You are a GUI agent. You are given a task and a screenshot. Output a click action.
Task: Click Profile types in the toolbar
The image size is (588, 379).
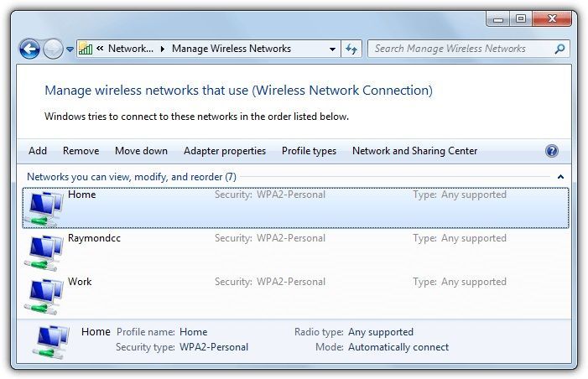click(x=309, y=151)
